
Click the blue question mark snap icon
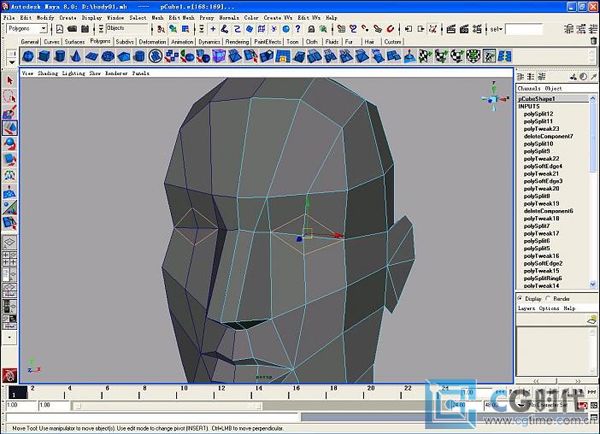(x=298, y=29)
